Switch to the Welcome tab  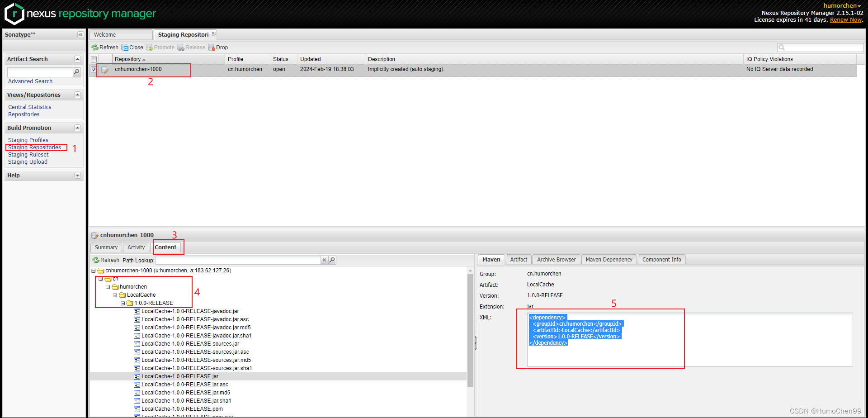[x=121, y=35]
